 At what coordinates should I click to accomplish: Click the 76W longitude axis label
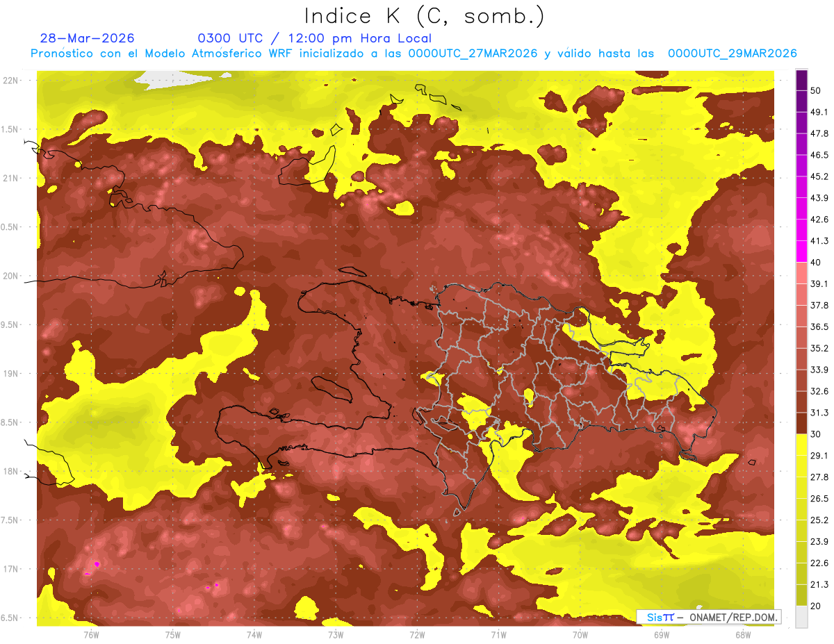click(x=91, y=634)
